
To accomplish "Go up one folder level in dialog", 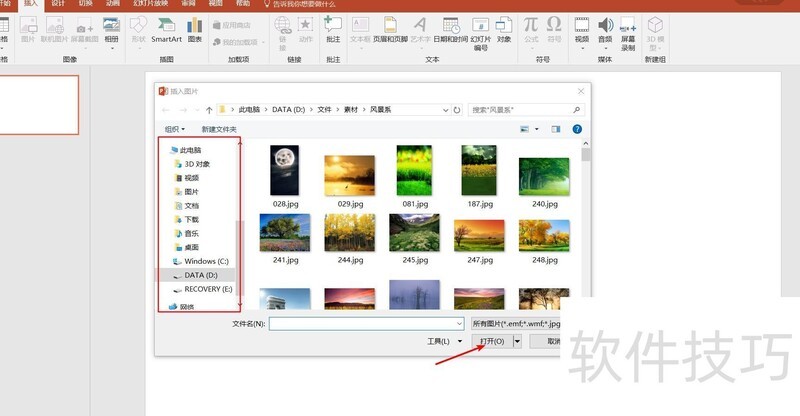I will 209,110.
